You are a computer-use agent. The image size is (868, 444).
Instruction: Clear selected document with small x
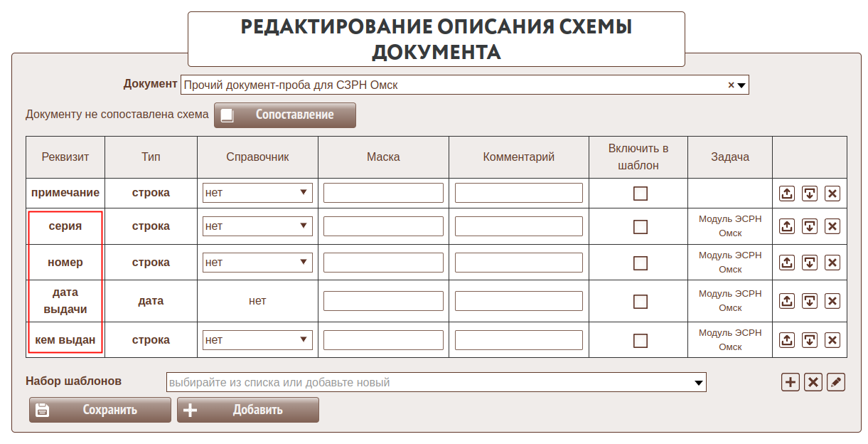tap(731, 85)
